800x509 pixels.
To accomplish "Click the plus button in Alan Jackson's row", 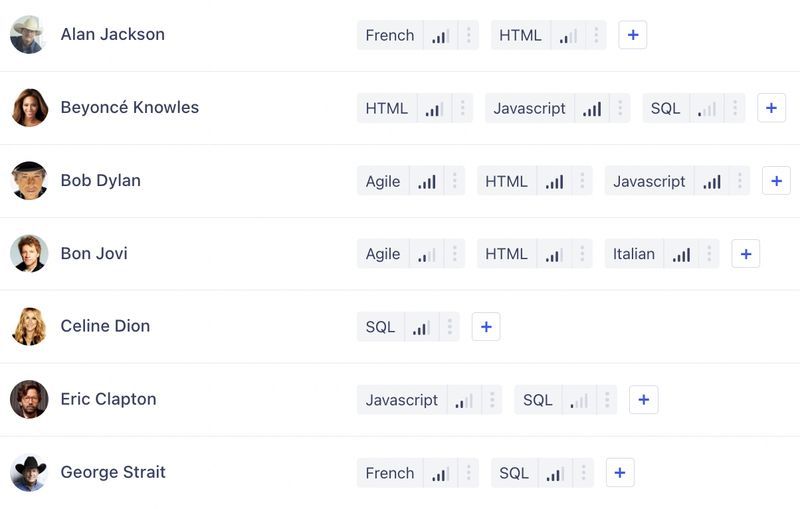I will (x=632, y=35).
